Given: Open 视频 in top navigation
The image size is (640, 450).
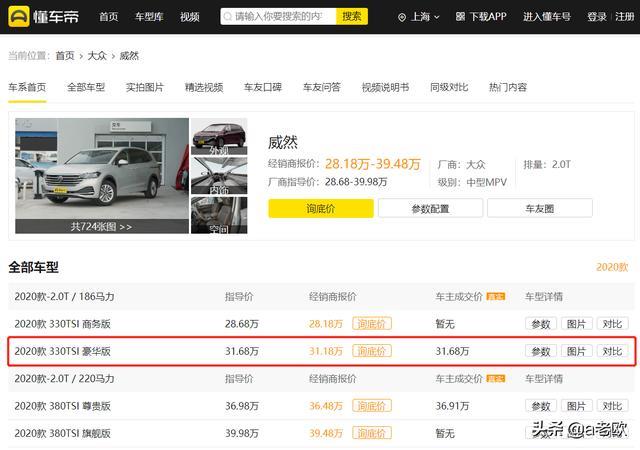Looking at the screenshot, I should point(190,17).
